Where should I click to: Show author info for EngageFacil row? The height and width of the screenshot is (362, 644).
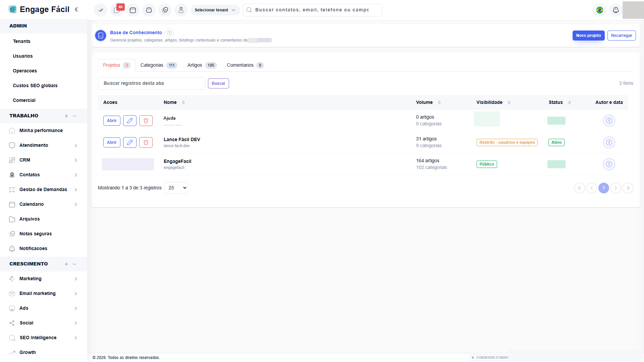(x=609, y=164)
